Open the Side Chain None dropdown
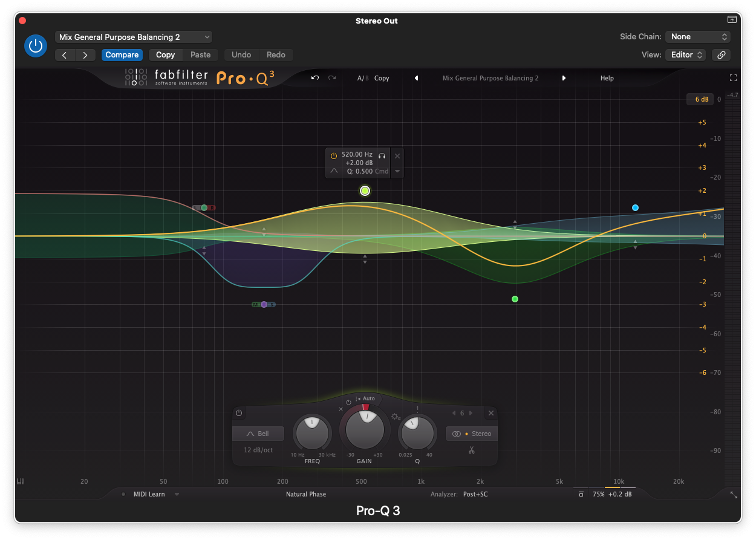The height and width of the screenshot is (540, 756). [698, 37]
